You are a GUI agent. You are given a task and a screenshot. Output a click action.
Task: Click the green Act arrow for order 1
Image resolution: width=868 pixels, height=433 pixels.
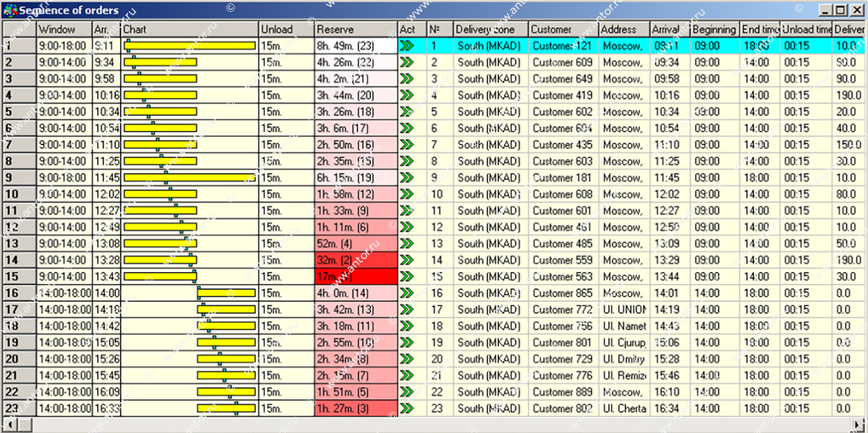[x=407, y=46]
